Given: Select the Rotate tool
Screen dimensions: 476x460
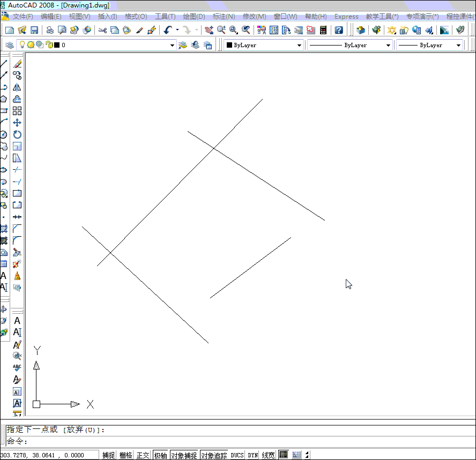Looking at the screenshot, I should pyautogui.click(x=17, y=134).
